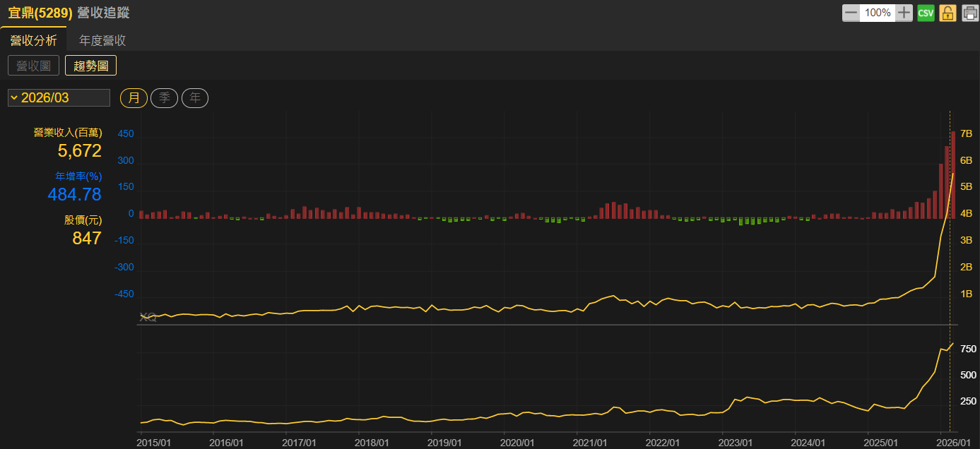This screenshot has height=449, width=980.
Task: Click the 營業收入(百萬) legend label
Action: 68,133
